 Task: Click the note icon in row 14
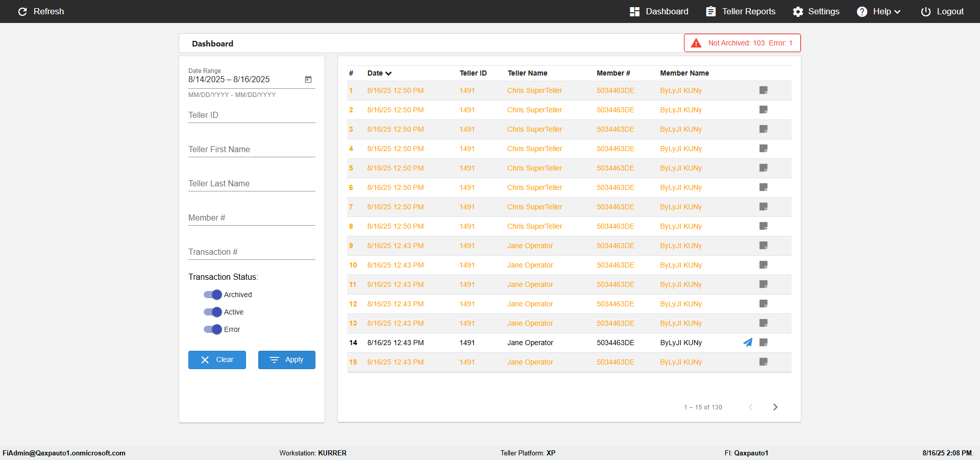763,343
